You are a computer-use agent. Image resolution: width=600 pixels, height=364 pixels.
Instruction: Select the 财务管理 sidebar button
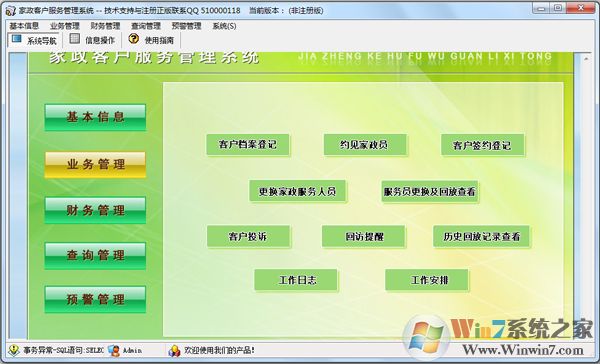coord(95,210)
